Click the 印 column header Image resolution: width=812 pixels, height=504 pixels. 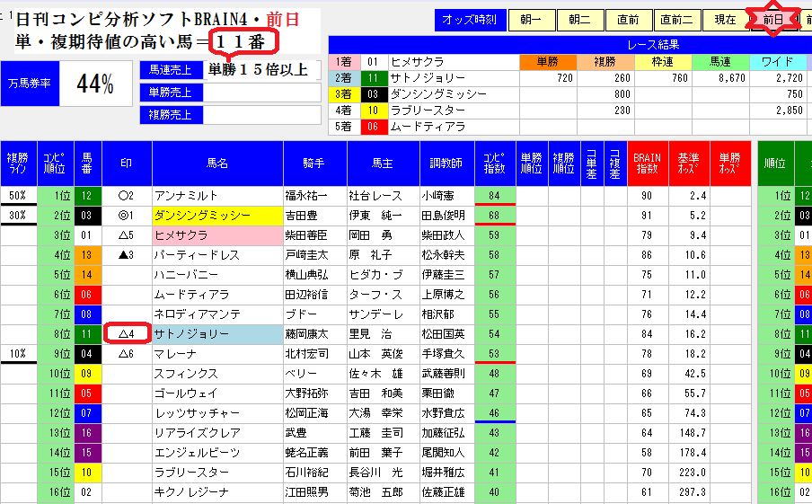tap(127, 164)
